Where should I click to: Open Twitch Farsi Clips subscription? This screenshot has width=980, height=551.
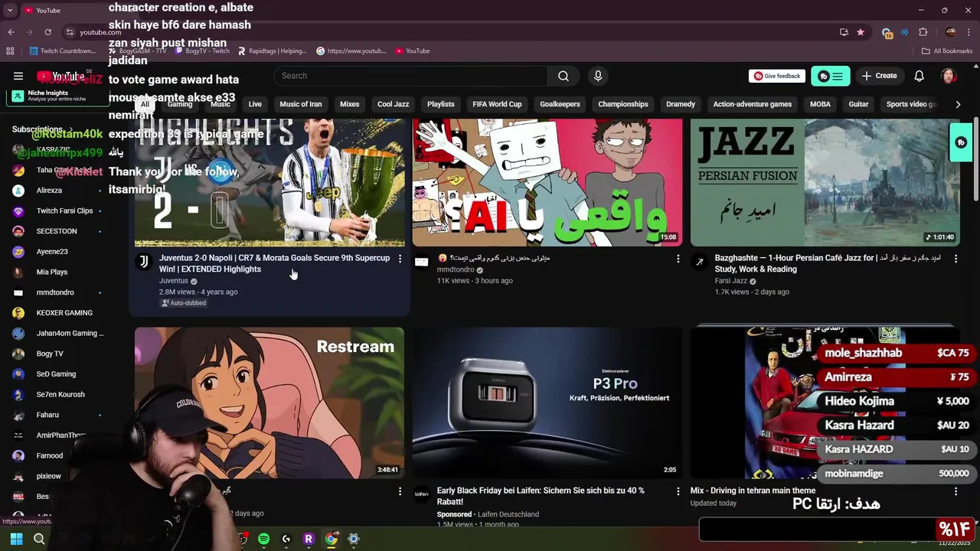tap(64, 210)
